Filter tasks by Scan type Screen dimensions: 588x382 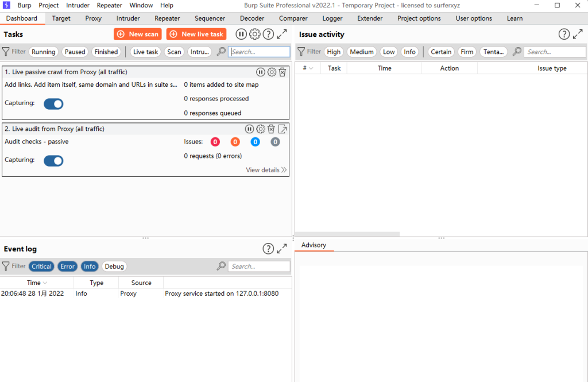[x=174, y=52]
